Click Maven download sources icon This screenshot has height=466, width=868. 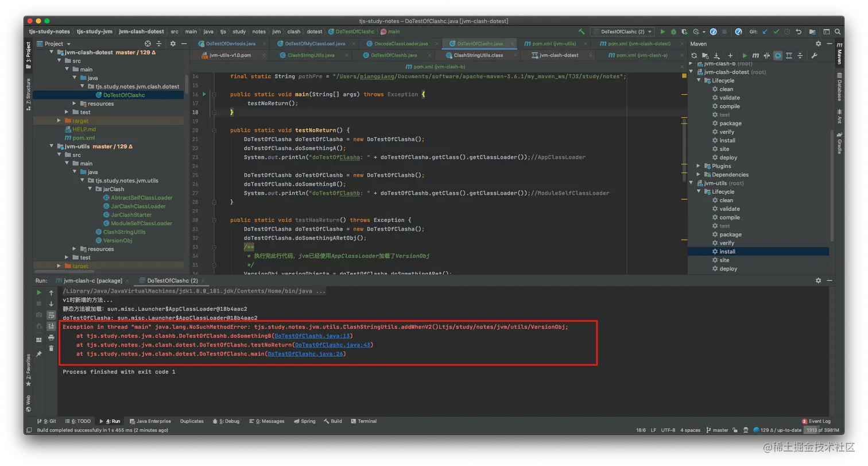pos(716,55)
